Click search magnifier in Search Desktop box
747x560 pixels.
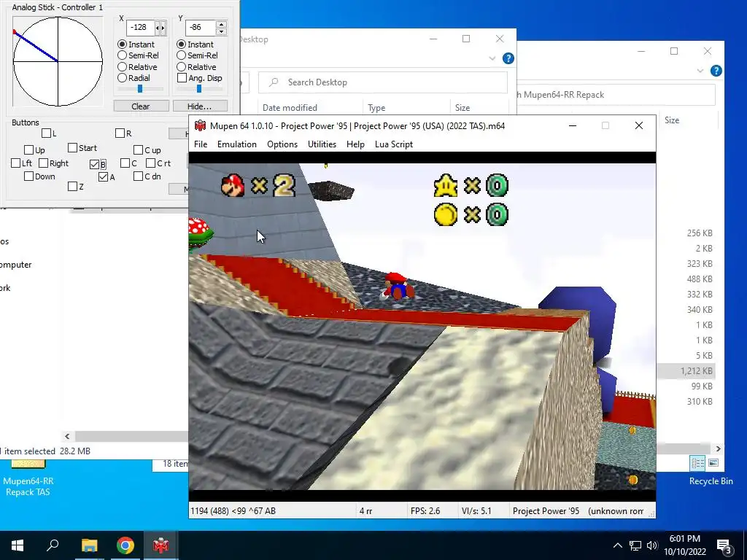(274, 82)
